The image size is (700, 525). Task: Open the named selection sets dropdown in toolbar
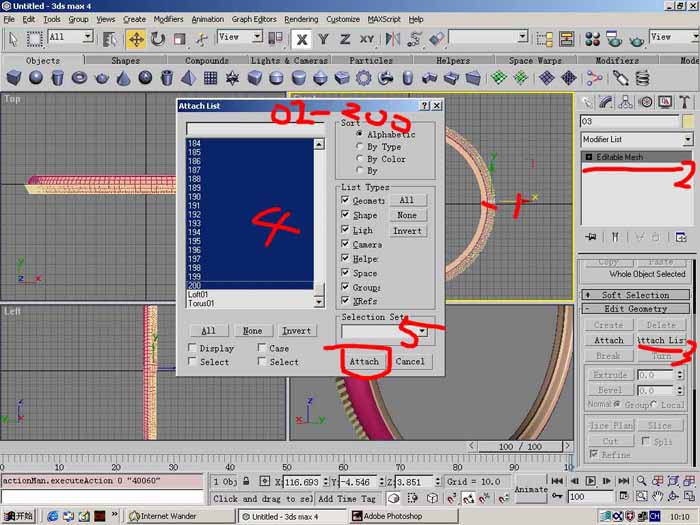(x=523, y=37)
